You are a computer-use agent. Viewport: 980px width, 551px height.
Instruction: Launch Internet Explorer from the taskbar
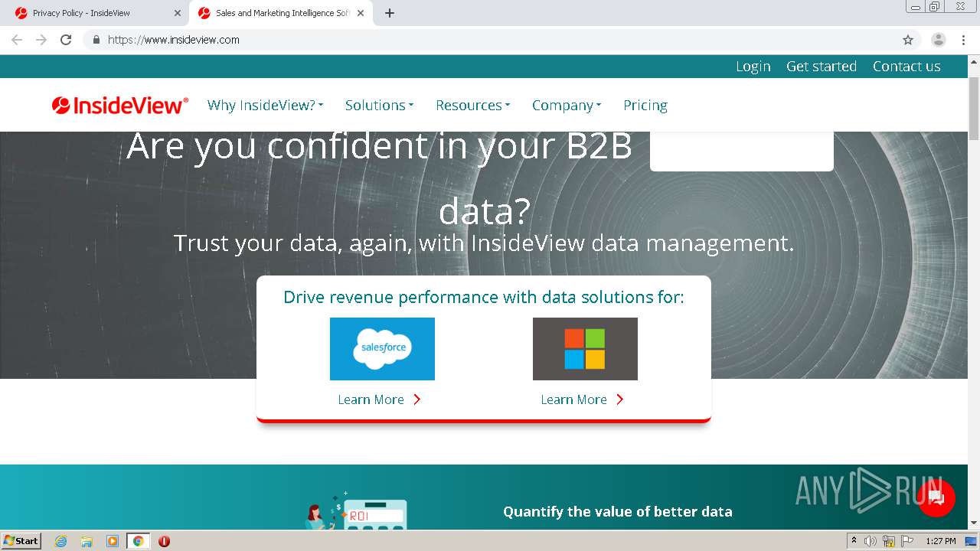click(60, 541)
